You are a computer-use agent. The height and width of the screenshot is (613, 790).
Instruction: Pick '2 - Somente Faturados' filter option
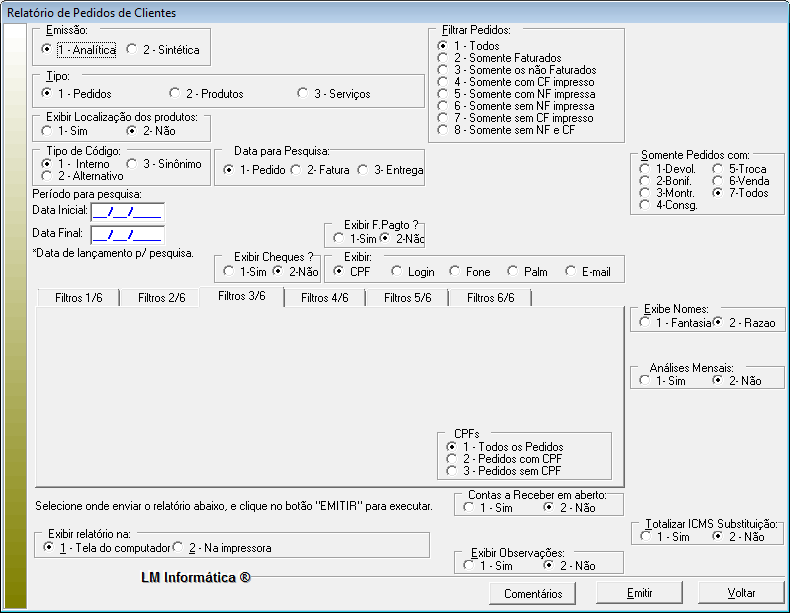coord(443,59)
